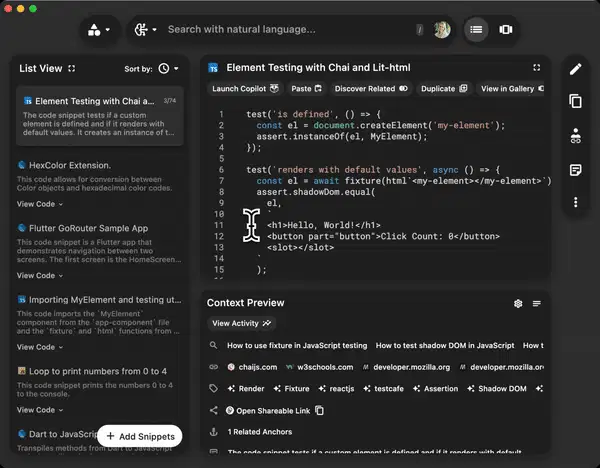
Task: Click the person link icon in right sidebar
Action: pyautogui.click(x=576, y=136)
